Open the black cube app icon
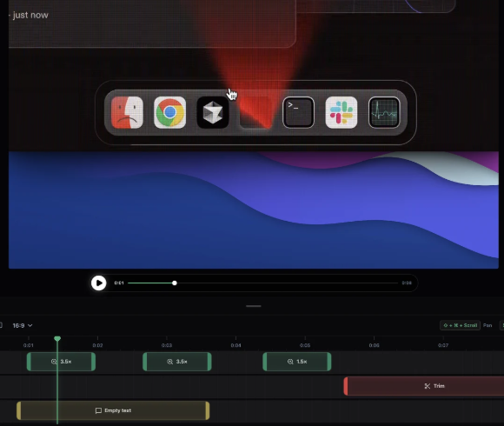The width and height of the screenshot is (504, 426). coord(213,112)
